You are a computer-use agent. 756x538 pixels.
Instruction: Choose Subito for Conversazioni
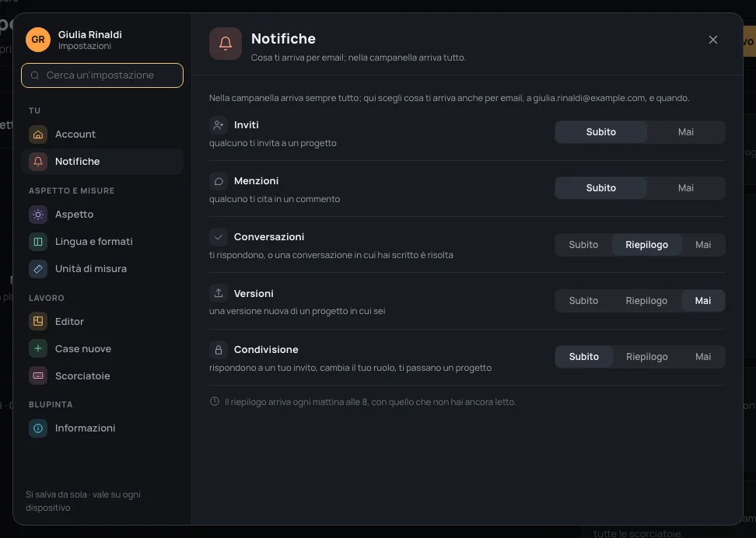583,245
